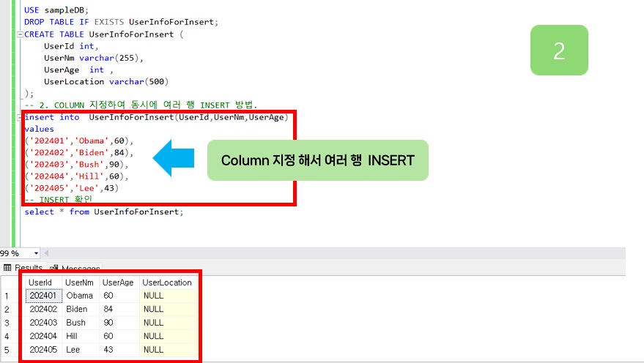Click the ('202403','Bush',90) code line
Viewport: 644px width, 363px height.
coord(77,165)
